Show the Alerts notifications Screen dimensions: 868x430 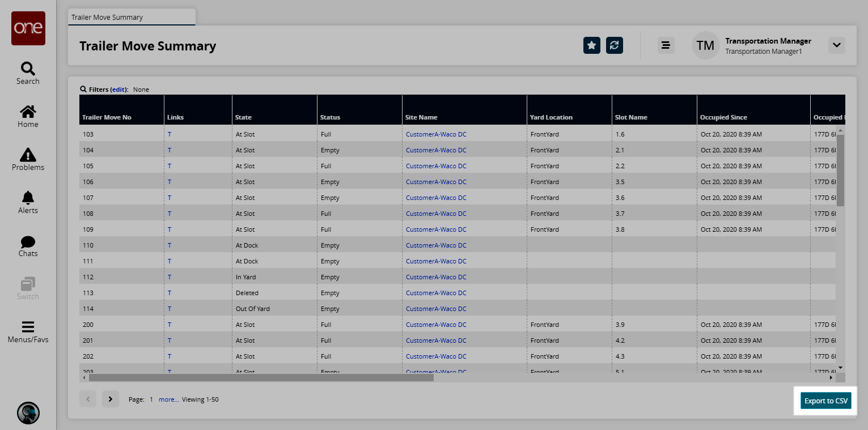point(28,202)
